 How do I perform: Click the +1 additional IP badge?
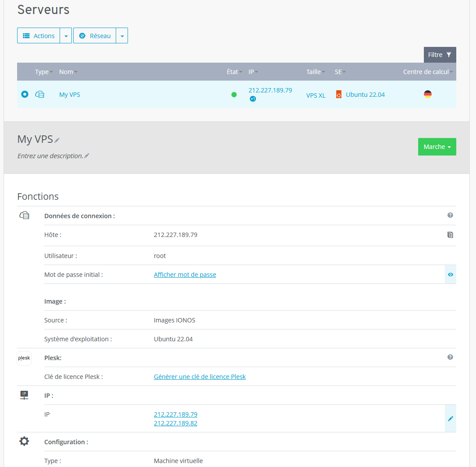pyautogui.click(x=252, y=99)
